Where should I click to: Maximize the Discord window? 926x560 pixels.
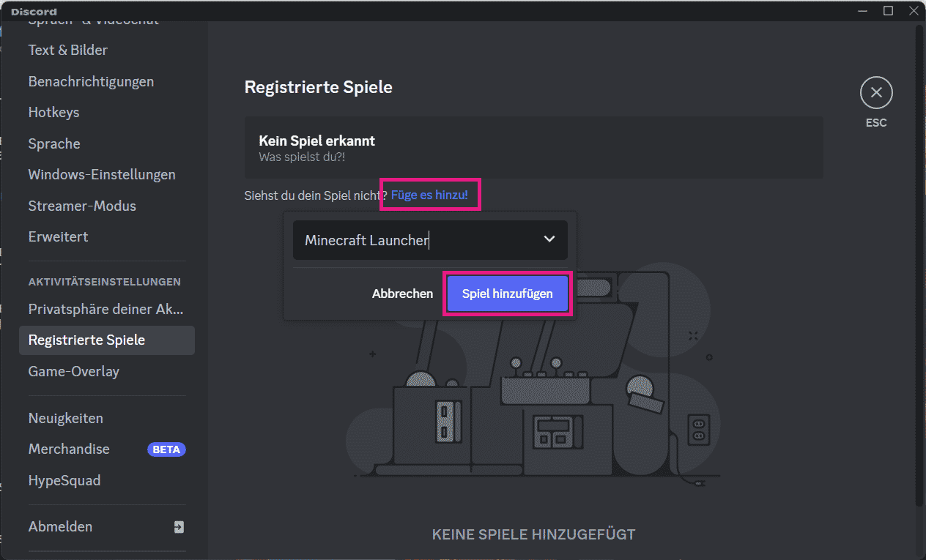(x=888, y=10)
